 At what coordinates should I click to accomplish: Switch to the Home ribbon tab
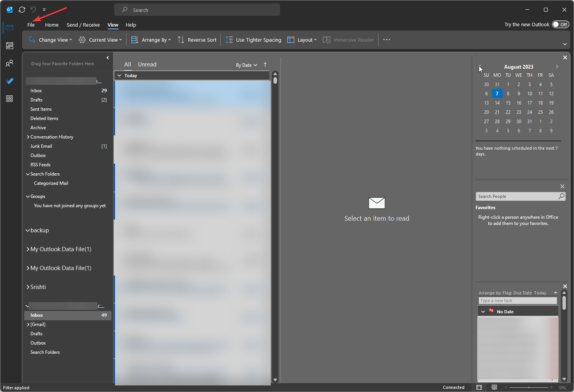pos(52,24)
